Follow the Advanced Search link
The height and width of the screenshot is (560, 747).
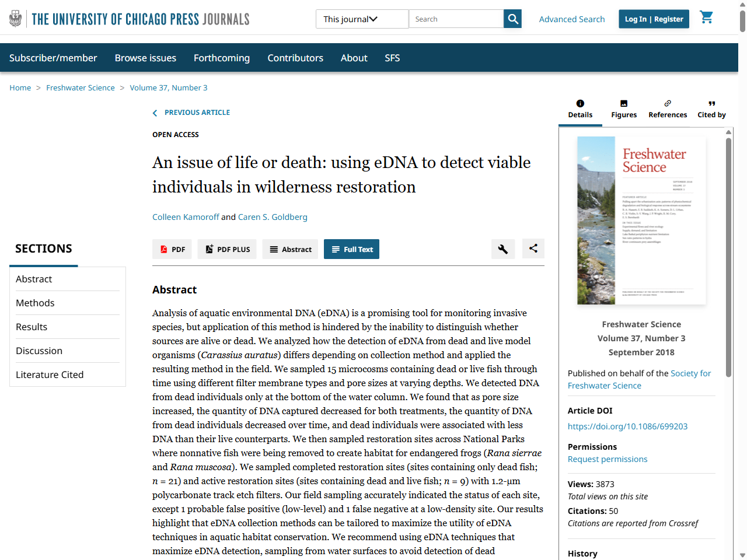click(572, 19)
